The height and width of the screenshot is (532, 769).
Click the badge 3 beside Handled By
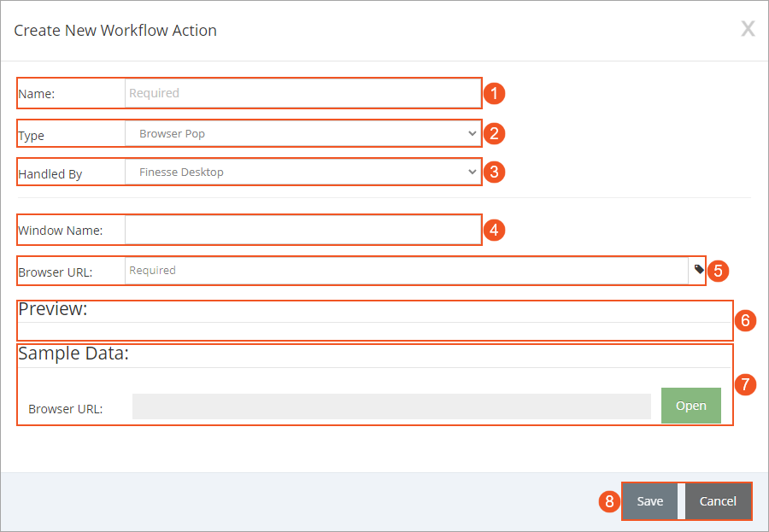pyautogui.click(x=494, y=172)
